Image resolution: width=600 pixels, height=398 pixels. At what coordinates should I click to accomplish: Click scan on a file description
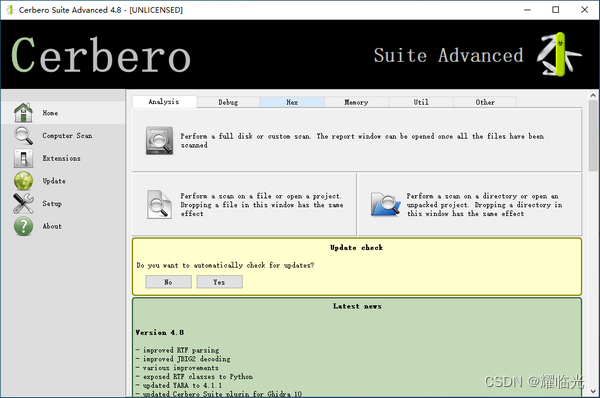pos(262,205)
